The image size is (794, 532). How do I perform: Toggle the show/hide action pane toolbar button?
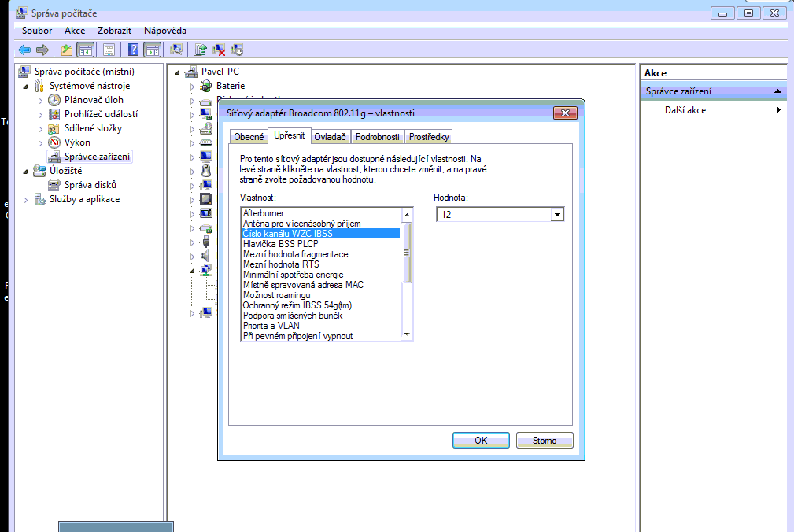152,50
